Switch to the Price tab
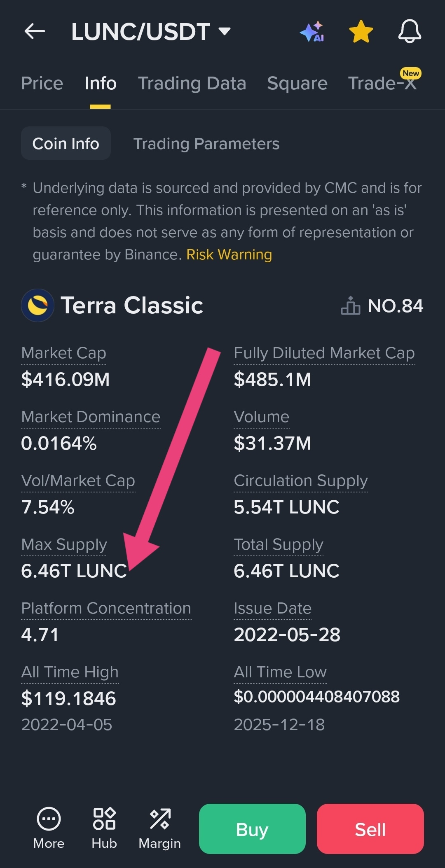Image resolution: width=445 pixels, height=868 pixels. [x=42, y=83]
